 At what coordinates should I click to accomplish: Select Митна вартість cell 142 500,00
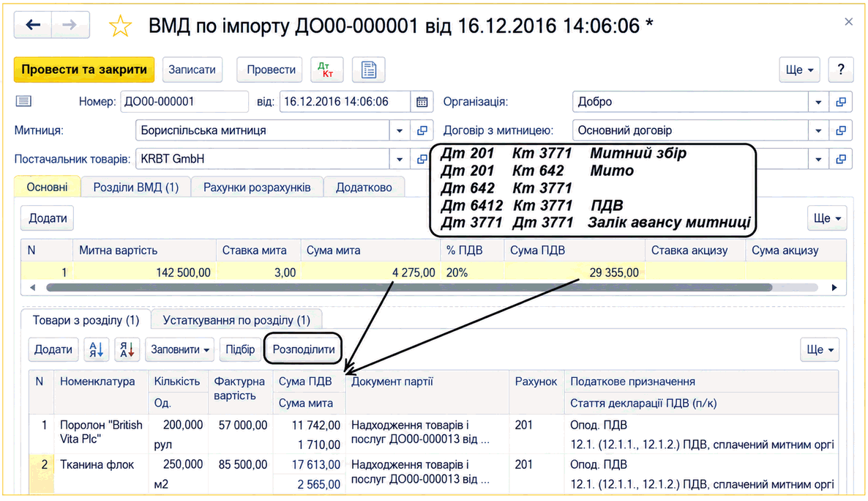point(144,272)
